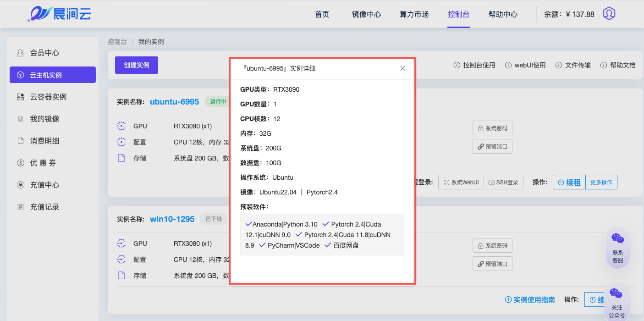Open 帮助文档 link at top right
644x321 pixels.
[x=618, y=65]
